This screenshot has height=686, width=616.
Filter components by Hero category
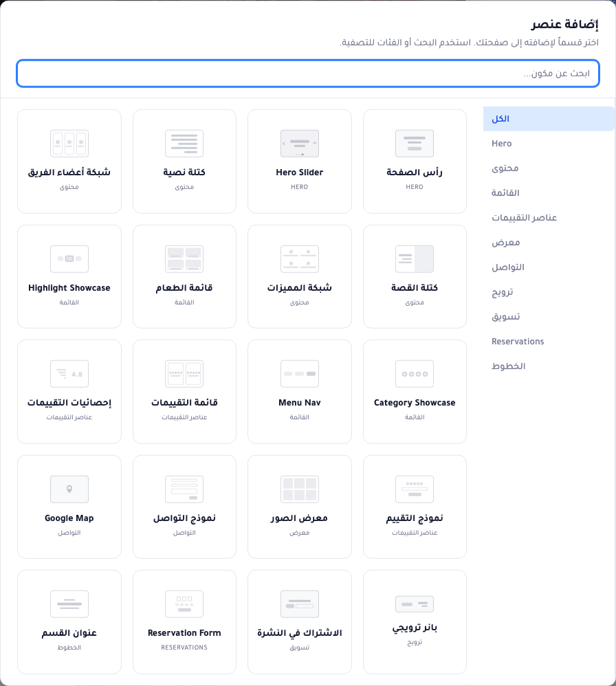pos(549,144)
